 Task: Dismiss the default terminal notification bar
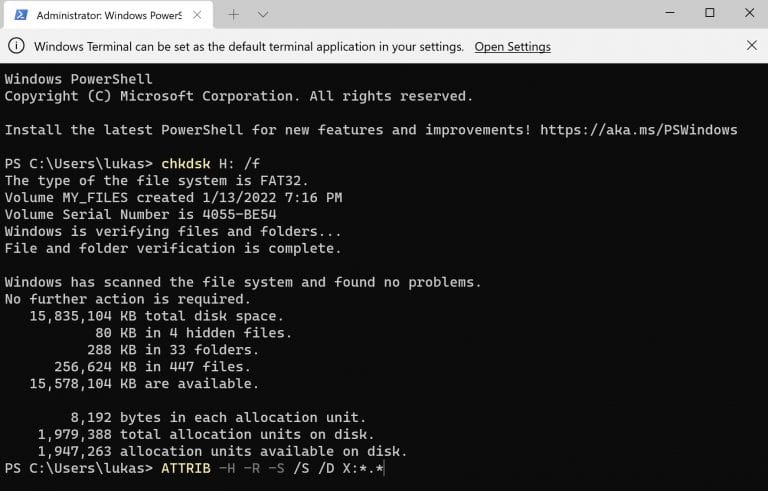click(752, 46)
